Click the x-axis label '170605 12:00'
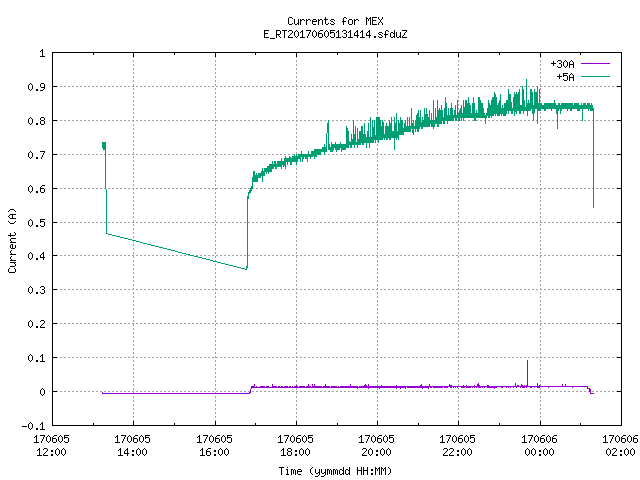 click(51, 446)
